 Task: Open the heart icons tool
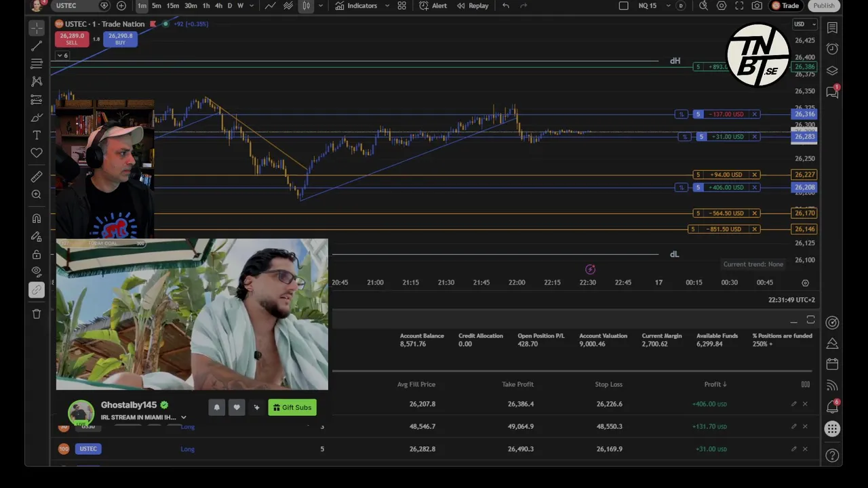(37, 153)
